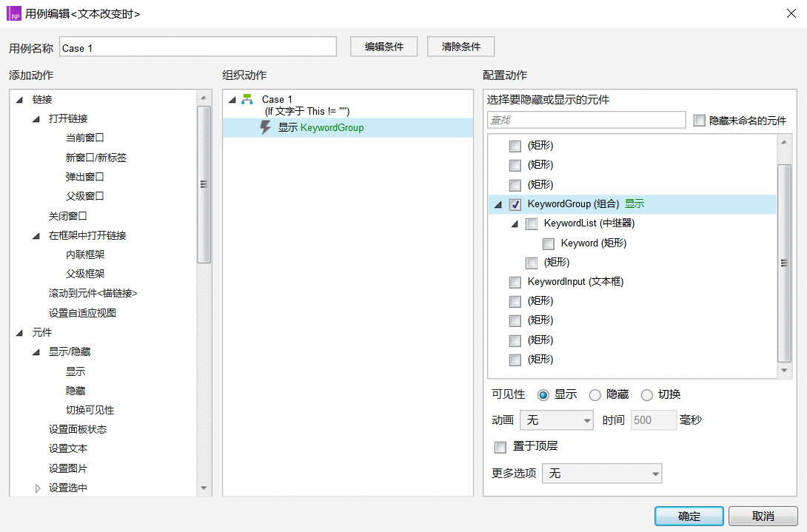Select 内联框架 action
807x532 pixels.
tap(85, 255)
